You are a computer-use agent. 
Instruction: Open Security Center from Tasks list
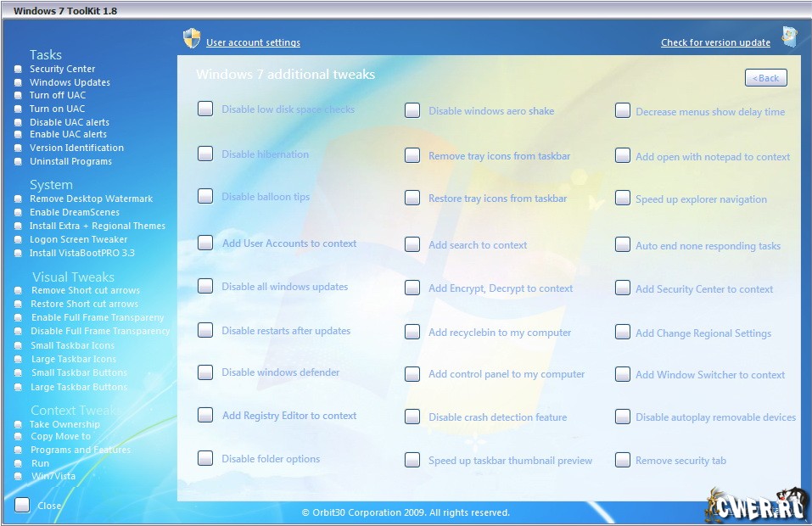(x=62, y=69)
